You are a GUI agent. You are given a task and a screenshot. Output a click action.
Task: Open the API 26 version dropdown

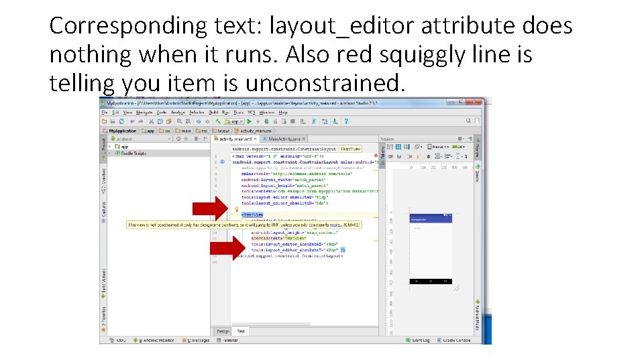458,147
